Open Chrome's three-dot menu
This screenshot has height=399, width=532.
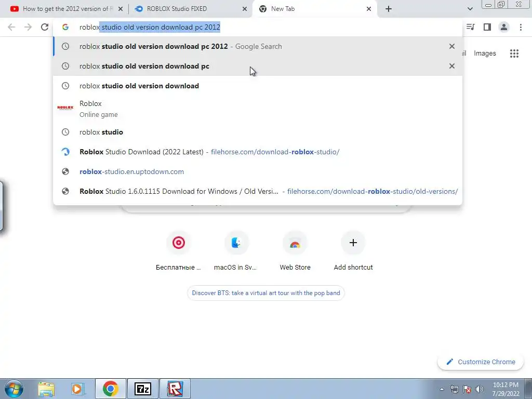coord(521,27)
